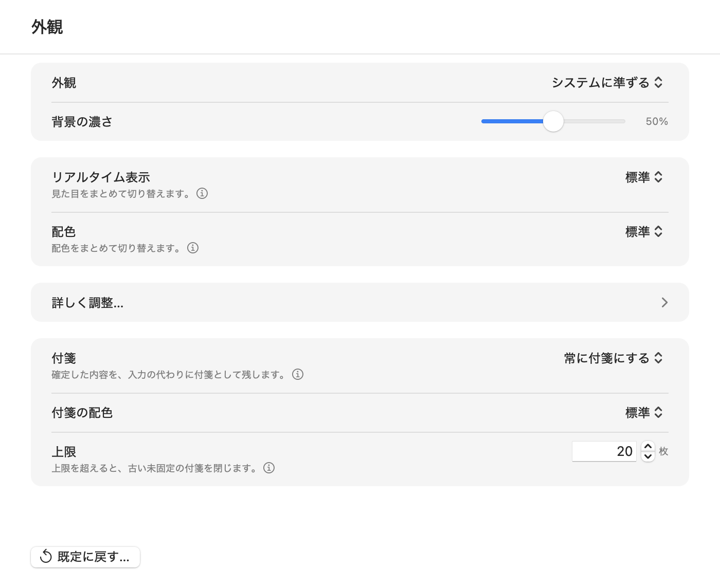The height and width of the screenshot is (588, 720).
Task: Open the 付箋の配色 dropdown
Action: pos(644,413)
